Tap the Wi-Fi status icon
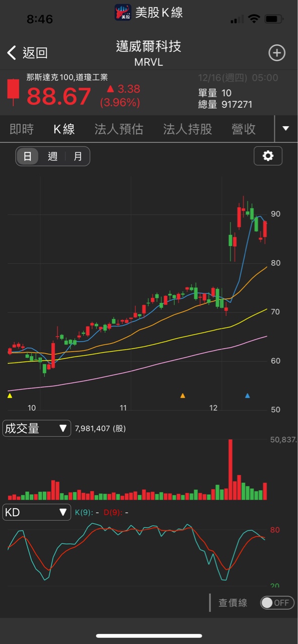 click(x=254, y=19)
